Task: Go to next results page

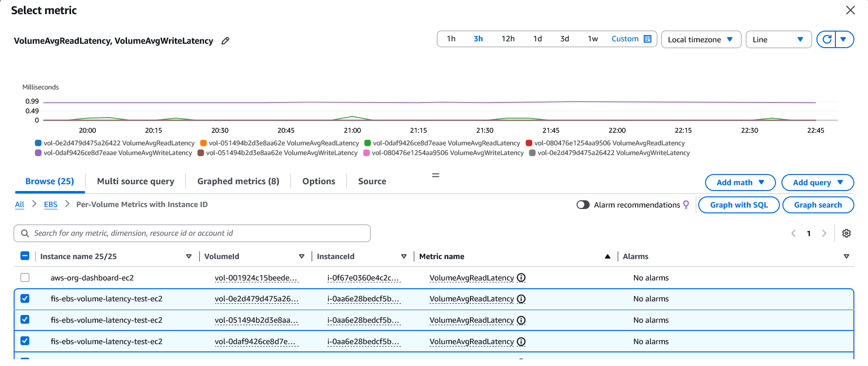Action: click(x=824, y=233)
